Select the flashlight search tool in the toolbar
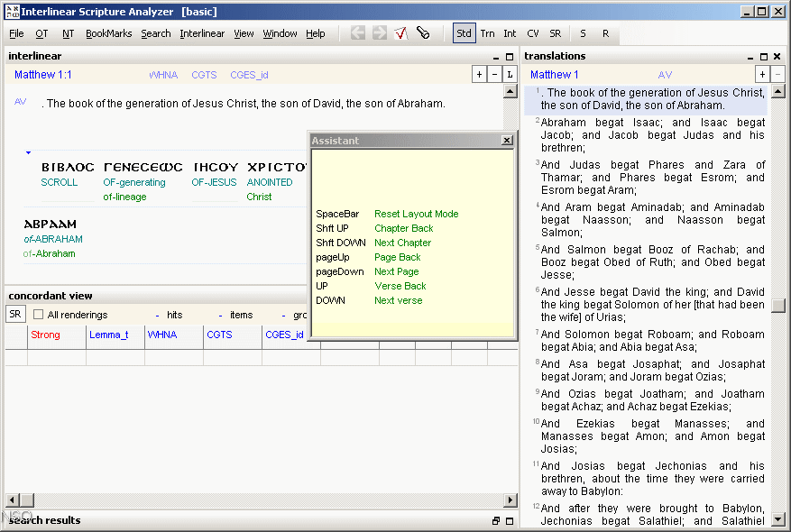Viewport: 791px width, 532px height. pyautogui.click(x=422, y=32)
